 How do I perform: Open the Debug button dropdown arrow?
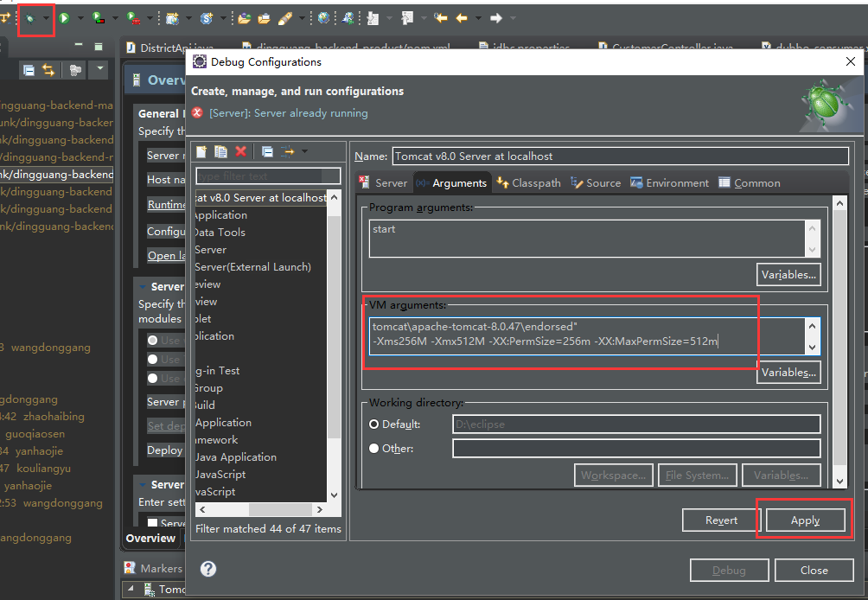46,19
